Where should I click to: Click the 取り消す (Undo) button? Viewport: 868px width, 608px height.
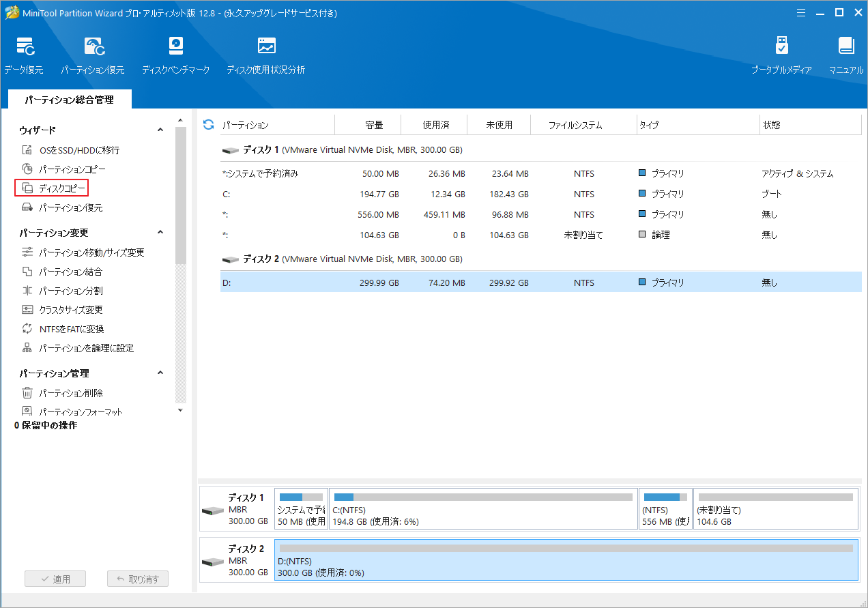point(137,578)
